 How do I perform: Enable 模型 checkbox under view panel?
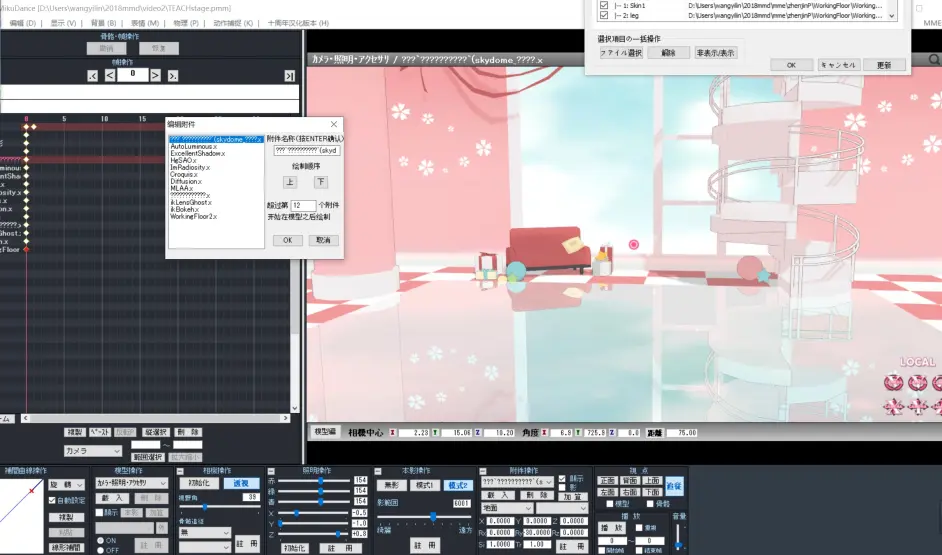[610, 504]
